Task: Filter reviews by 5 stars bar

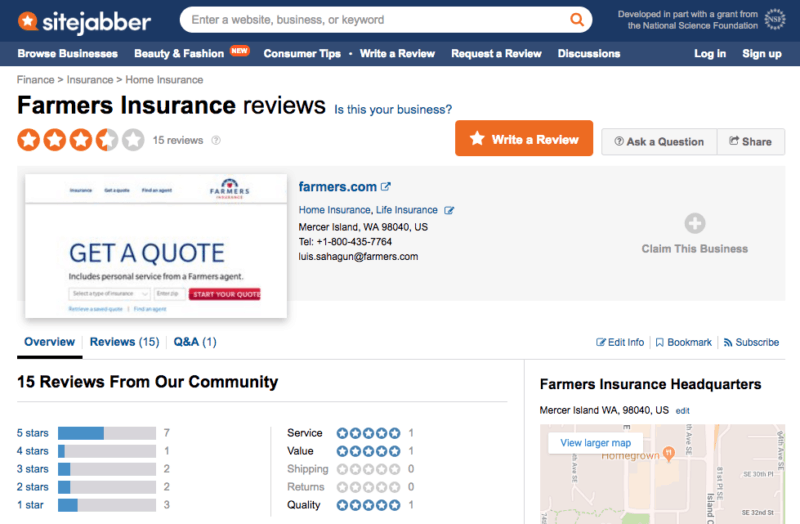Action: coord(106,433)
